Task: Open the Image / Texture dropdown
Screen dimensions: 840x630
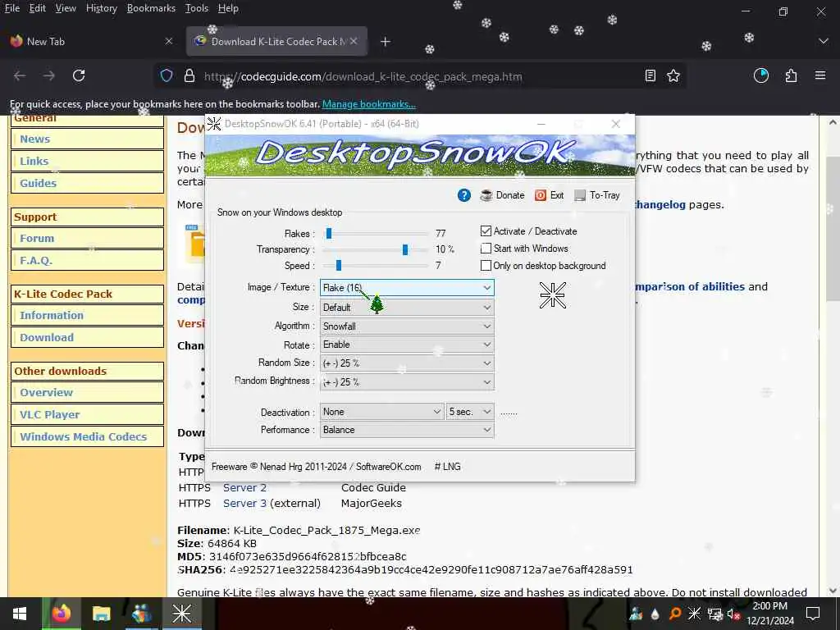Action: 407,288
